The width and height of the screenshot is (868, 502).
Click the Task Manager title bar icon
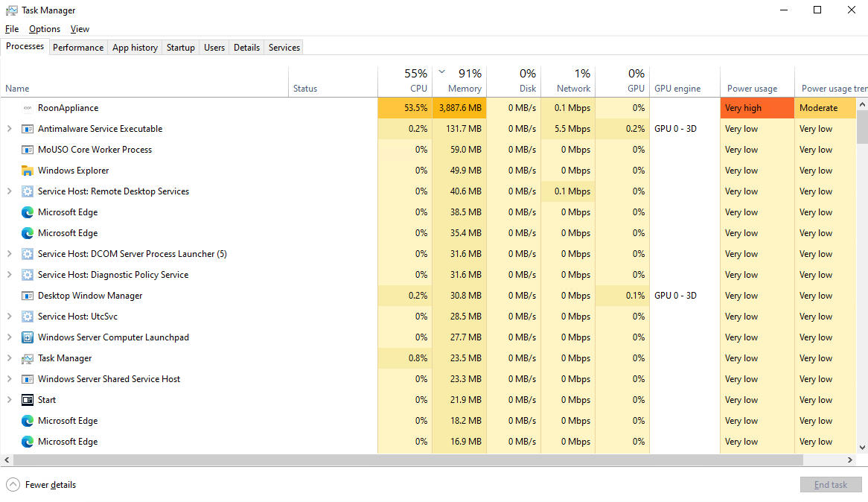11,10
